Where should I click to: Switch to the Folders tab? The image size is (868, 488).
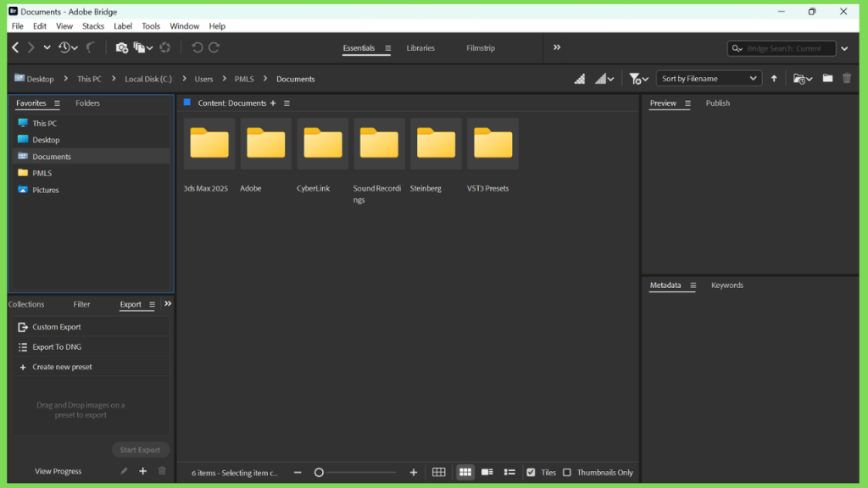coord(87,103)
